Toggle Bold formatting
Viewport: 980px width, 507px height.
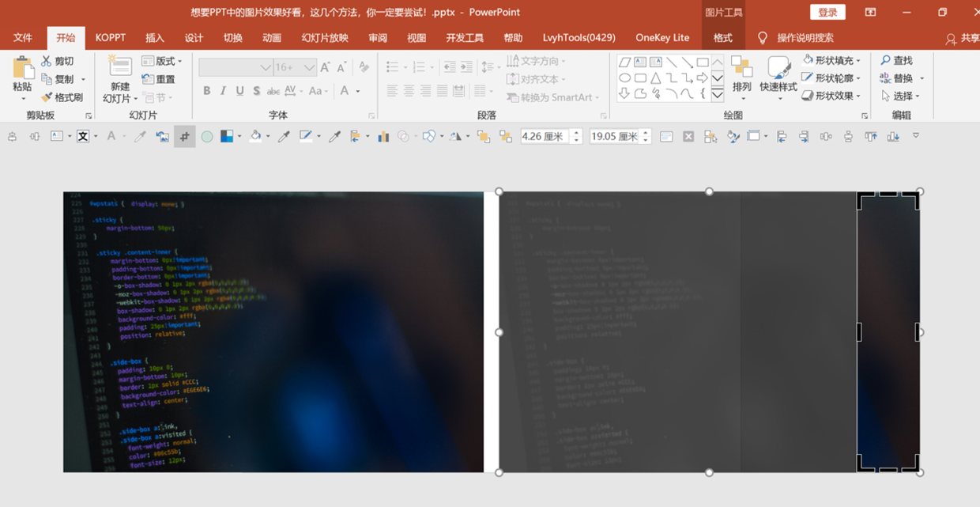coord(206,91)
